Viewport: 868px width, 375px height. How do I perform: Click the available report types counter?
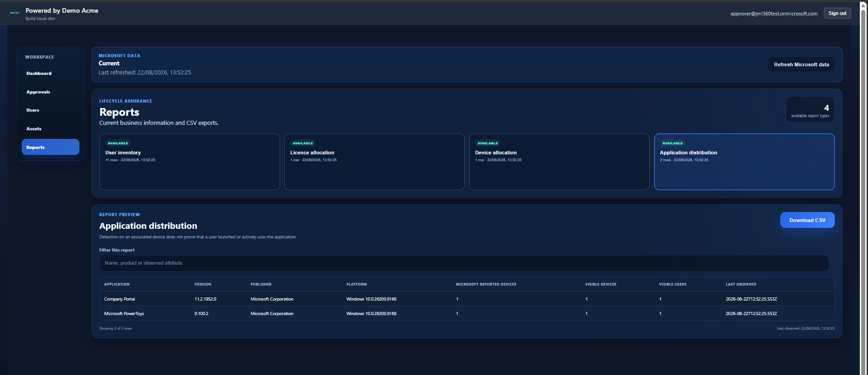(810, 109)
